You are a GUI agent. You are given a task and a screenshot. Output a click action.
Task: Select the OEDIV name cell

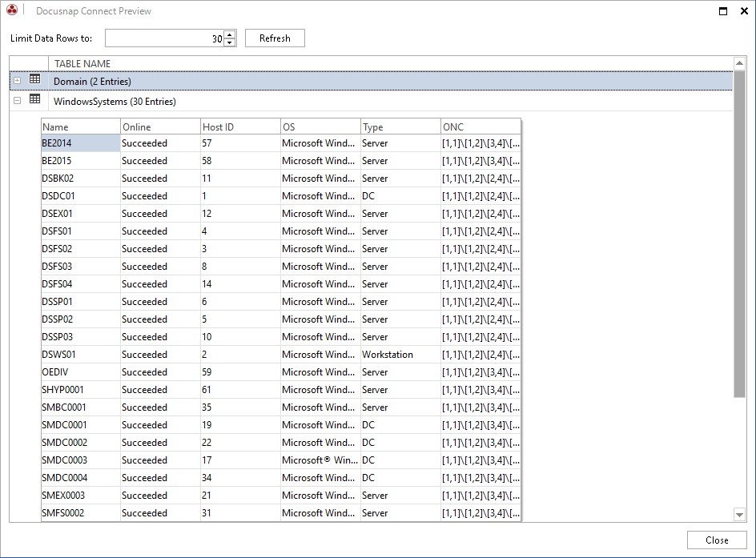click(81, 372)
